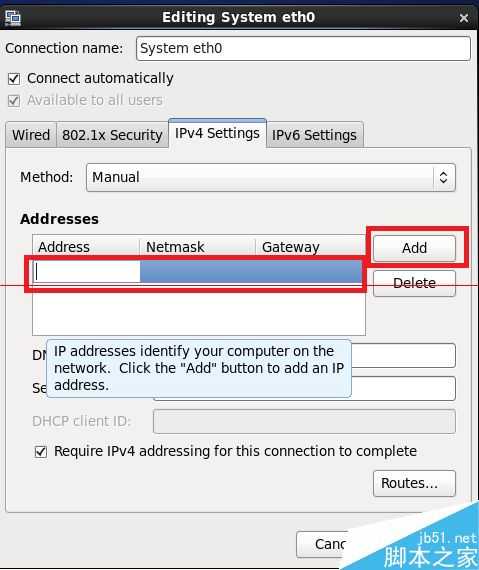Click the Cancel button
This screenshot has height=570, width=479.
point(331,544)
